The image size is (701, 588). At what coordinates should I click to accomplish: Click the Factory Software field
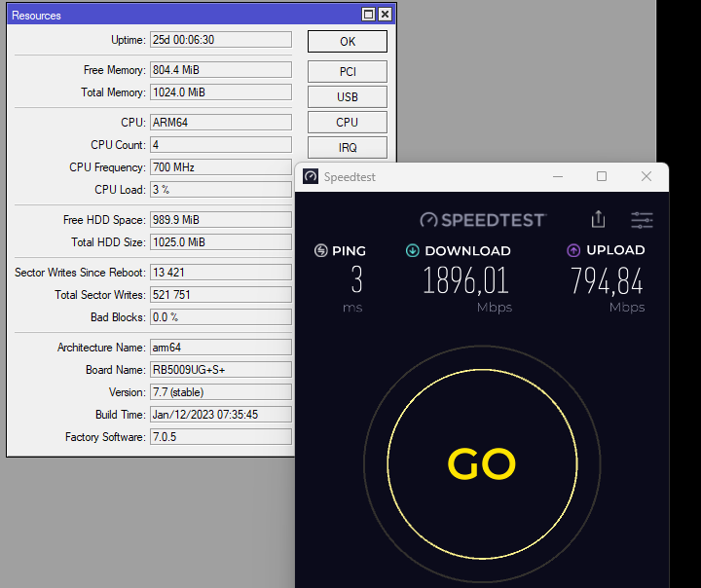tap(221, 436)
